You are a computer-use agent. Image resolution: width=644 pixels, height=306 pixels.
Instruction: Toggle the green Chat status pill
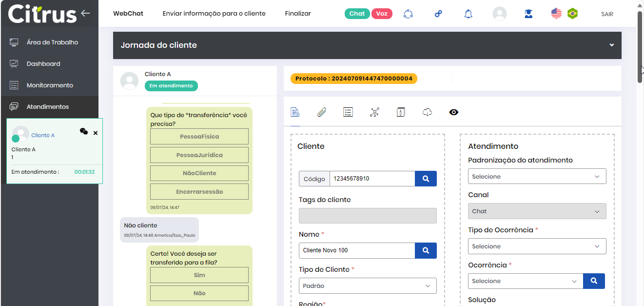pos(357,14)
